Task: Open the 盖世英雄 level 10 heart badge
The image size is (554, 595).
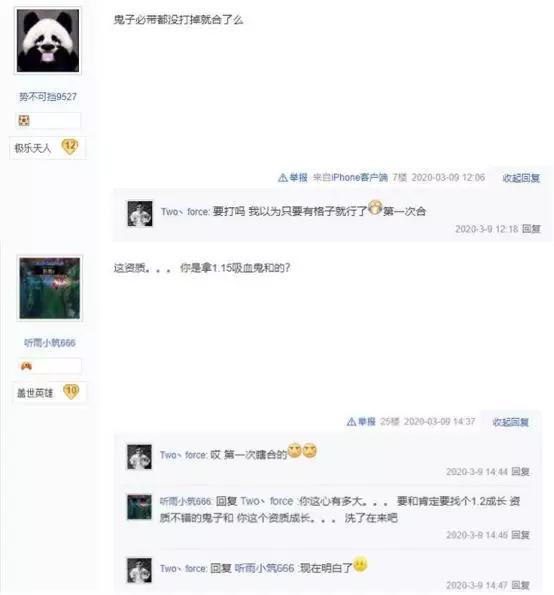Action: pyautogui.click(x=71, y=392)
